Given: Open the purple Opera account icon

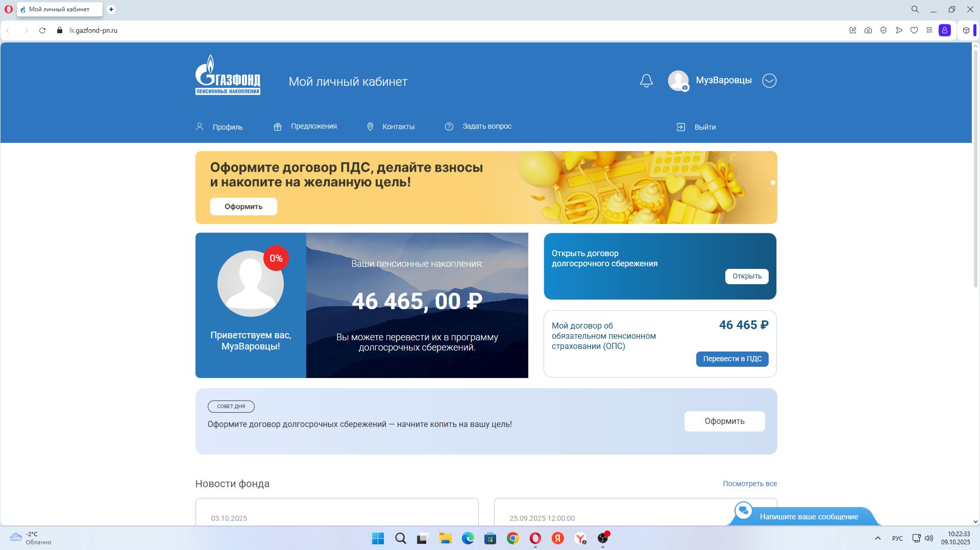Looking at the screenshot, I should pyautogui.click(x=945, y=31).
